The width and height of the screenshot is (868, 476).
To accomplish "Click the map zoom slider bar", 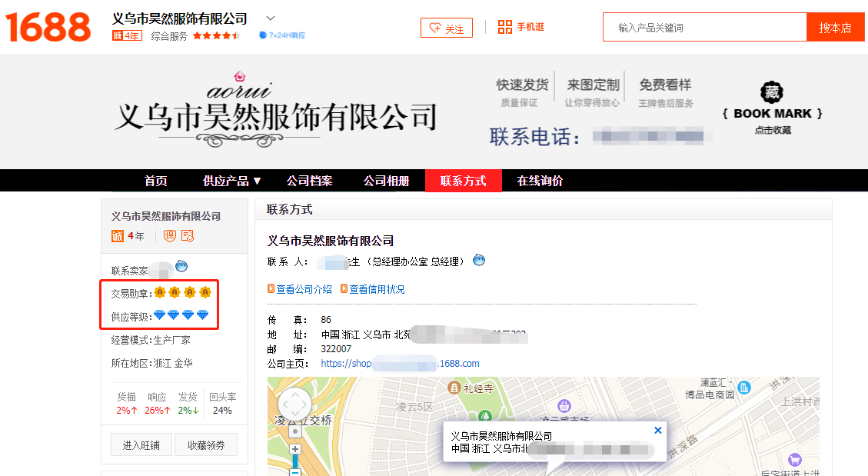I will [x=295, y=461].
